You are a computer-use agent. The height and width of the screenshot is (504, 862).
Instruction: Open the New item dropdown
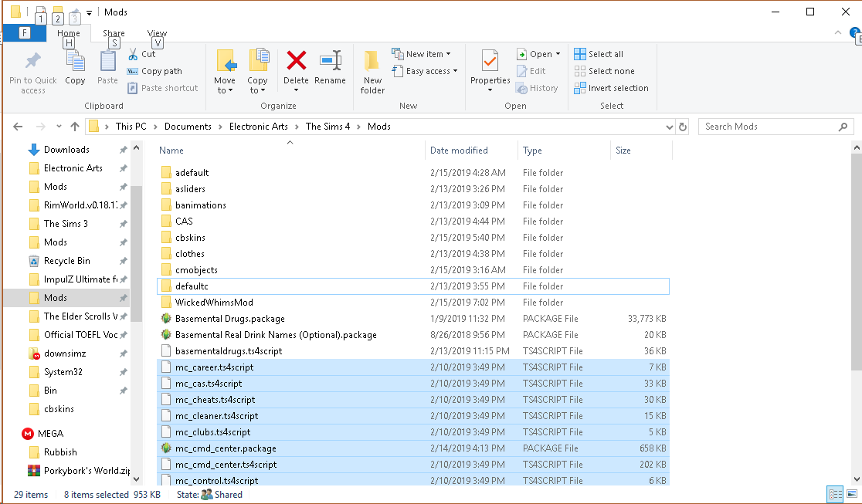click(x=422, y=54)
